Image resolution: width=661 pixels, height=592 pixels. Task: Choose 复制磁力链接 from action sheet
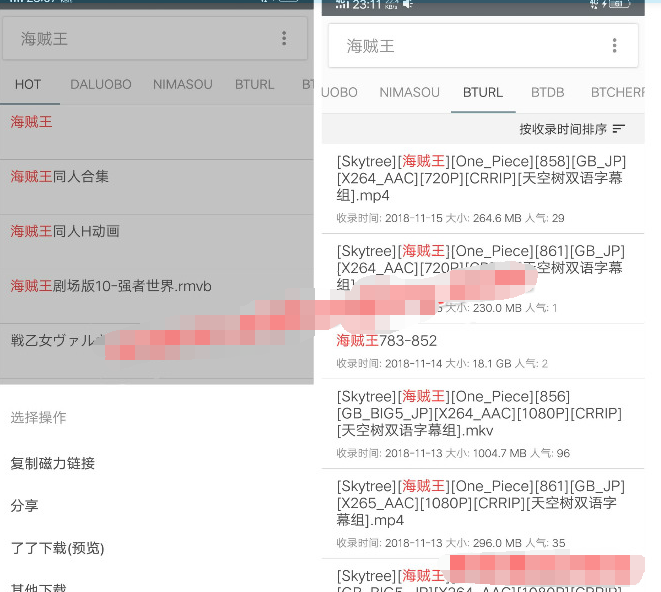click(x=53, y=463)
